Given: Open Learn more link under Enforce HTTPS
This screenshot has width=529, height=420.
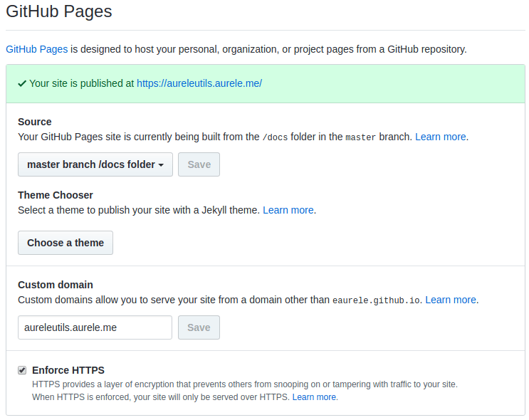Looking at the screenshot, I should pos(314,397).
